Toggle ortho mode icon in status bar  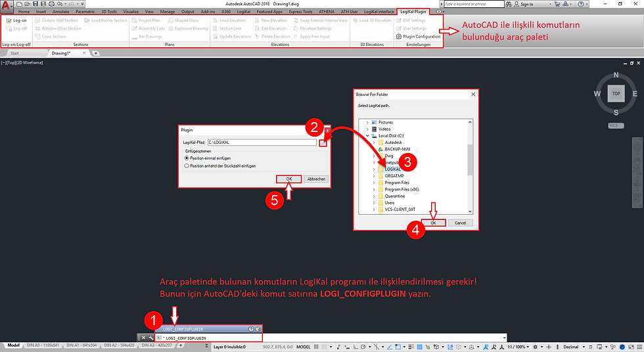click(x=356, y=347)
